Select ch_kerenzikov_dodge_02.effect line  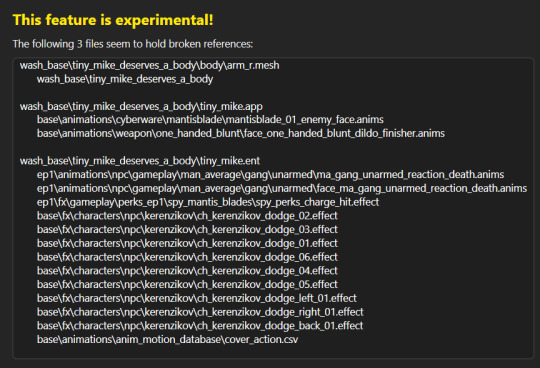[x=187, y=216]
